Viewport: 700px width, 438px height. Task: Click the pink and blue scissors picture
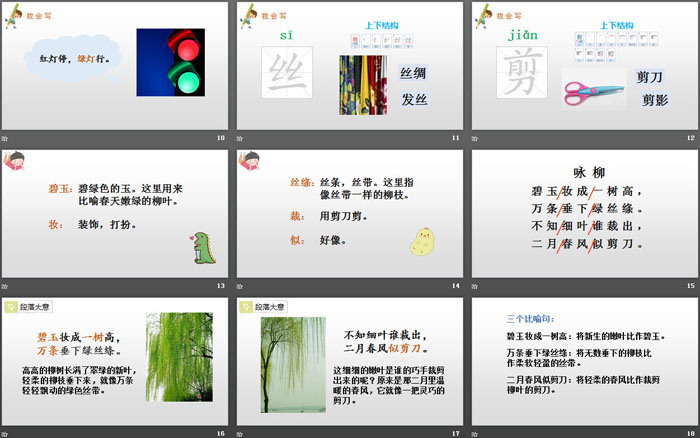coord(593,92)
